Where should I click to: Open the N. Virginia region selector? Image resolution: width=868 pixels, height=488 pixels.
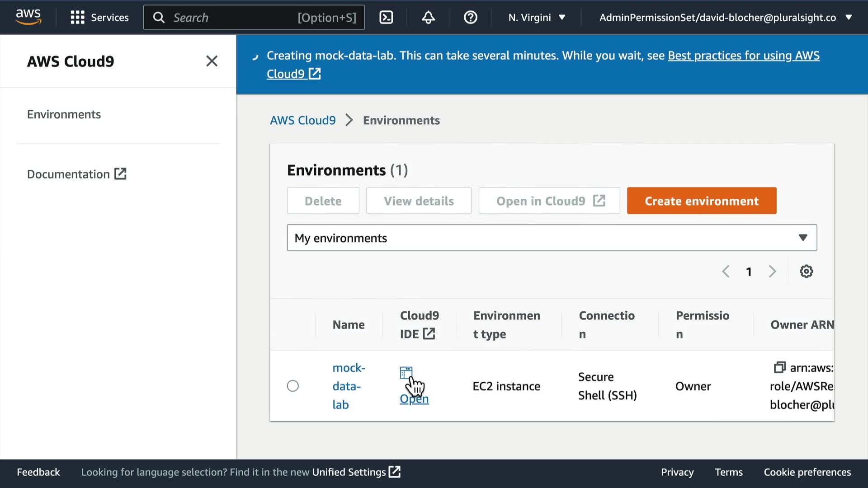point(537,17)
